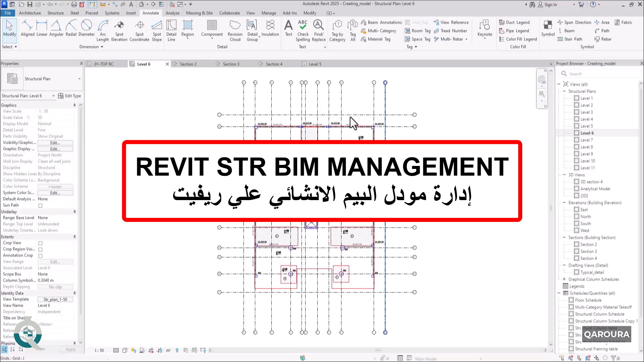Select the Arc Length dimension tool
The image size is (644, 362).
point(103,31)
